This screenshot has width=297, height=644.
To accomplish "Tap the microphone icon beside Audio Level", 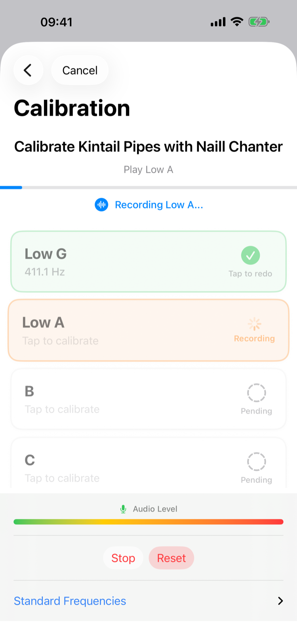I will point(123,509).
